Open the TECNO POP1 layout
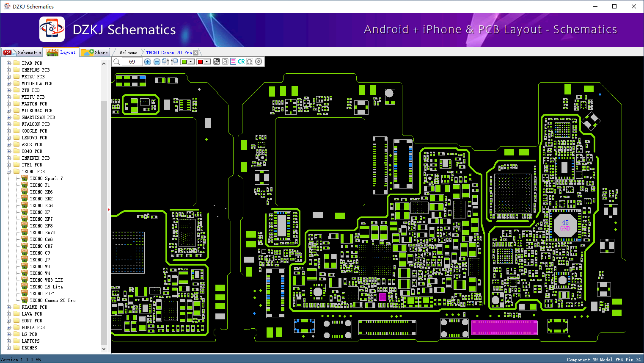This screenshot has height=363, width=644. pos(42,294)
